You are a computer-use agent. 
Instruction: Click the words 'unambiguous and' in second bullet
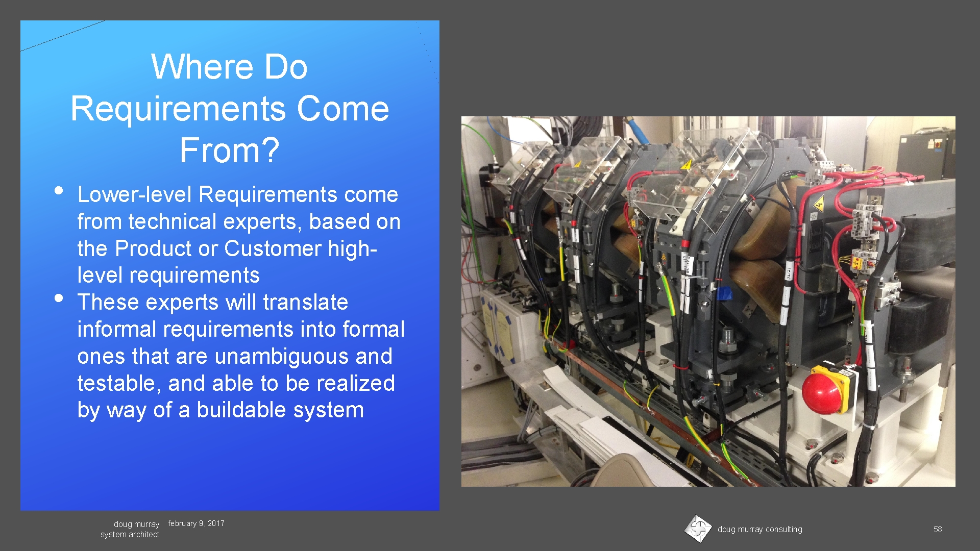(303, 356)
